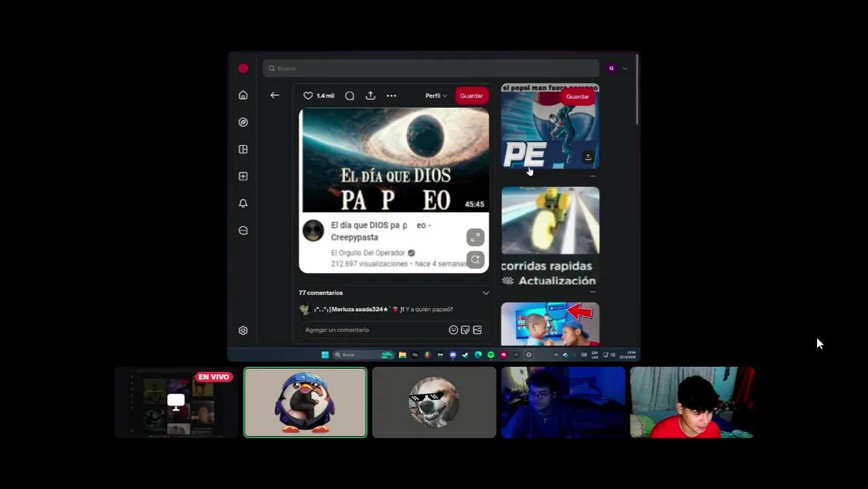This screenshot has width=868, height=489.
Task: Open File Explorer from the taskbar
Action: pos(403,355)
